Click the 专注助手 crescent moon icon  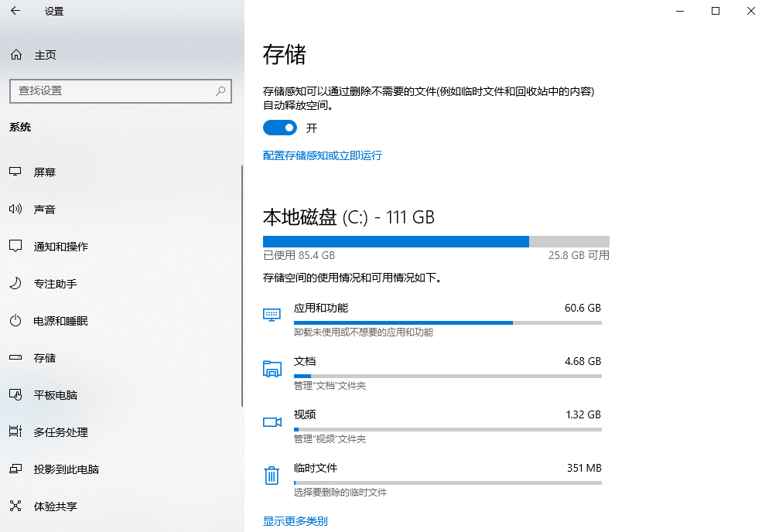click(15, 283)
